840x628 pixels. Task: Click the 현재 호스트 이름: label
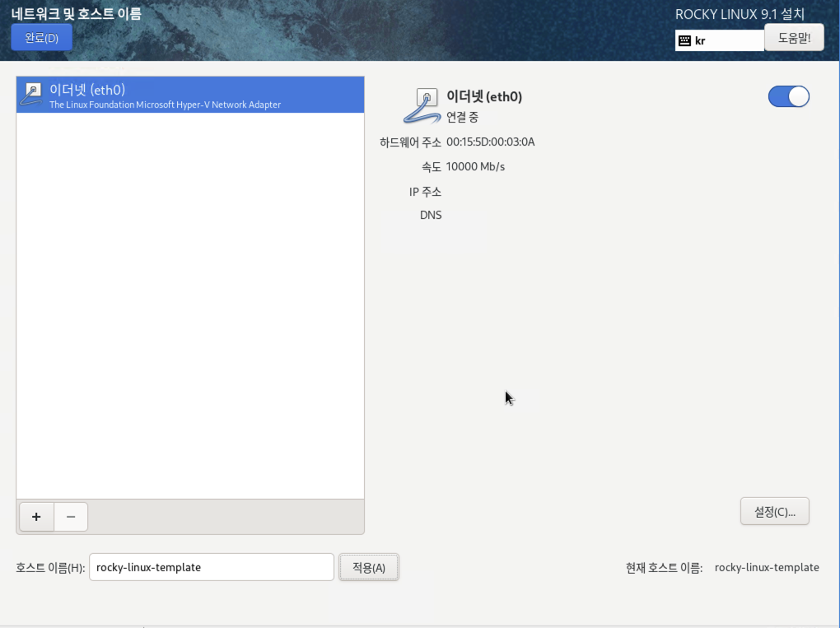pyautogui.click(x=664, y=567)
